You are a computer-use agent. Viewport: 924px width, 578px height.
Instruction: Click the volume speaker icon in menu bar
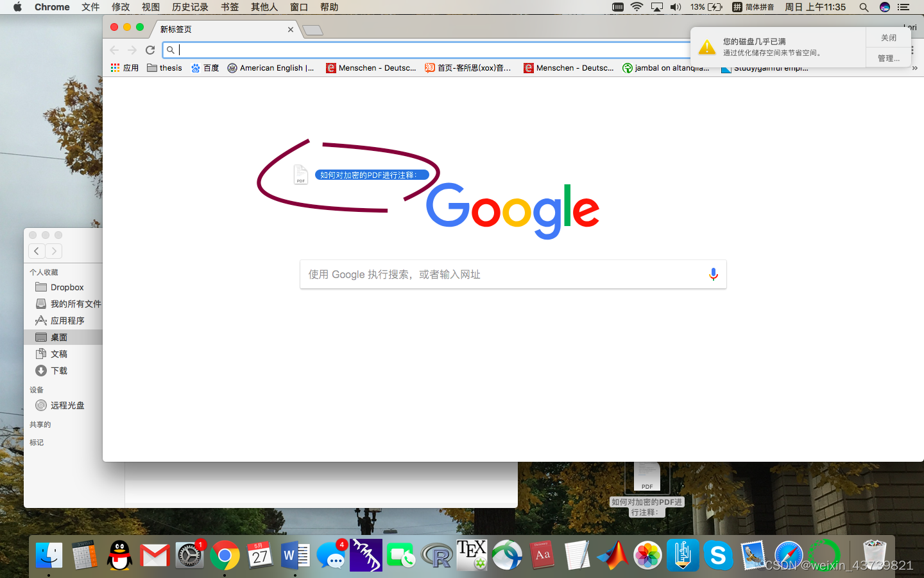(x=675, y=7)
